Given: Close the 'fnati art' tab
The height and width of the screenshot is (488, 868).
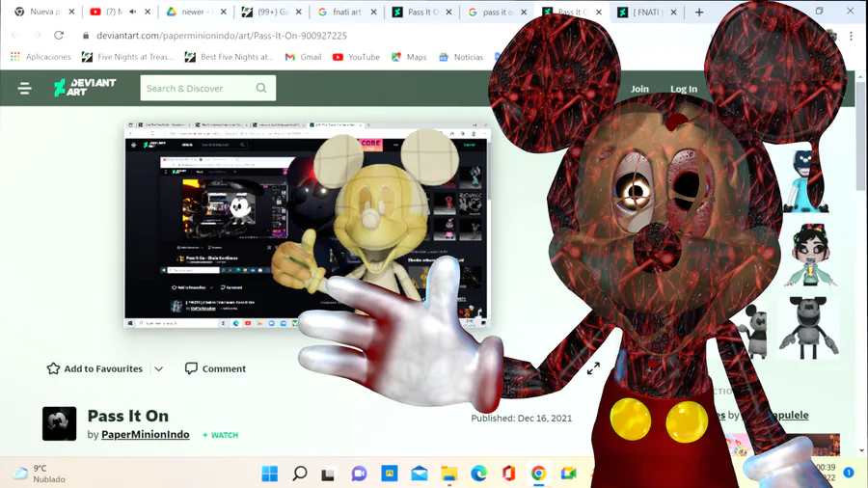Looking at the screenshot, I should [373, 12].
